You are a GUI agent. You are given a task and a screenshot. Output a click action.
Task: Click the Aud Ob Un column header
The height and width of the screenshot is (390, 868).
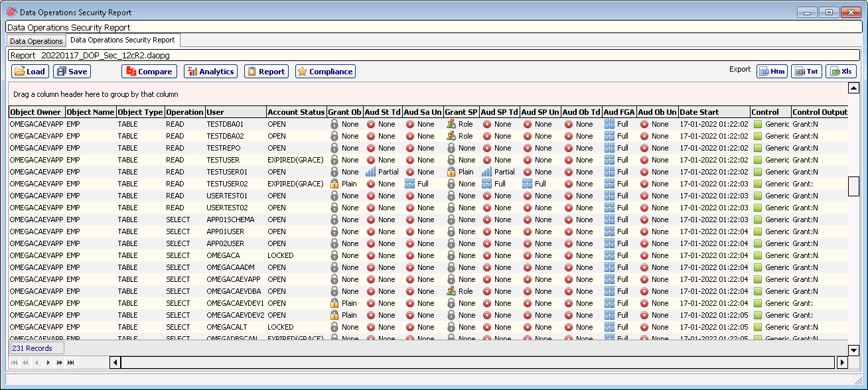click(x=658, y=112)
